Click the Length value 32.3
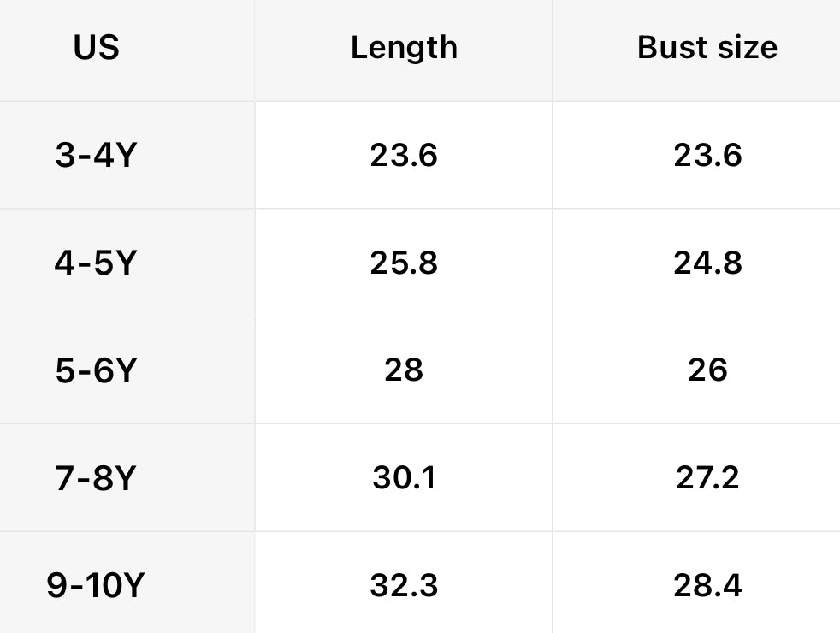Image resolution: width=840 pixels, height=633 pixels. pos(404,585)
